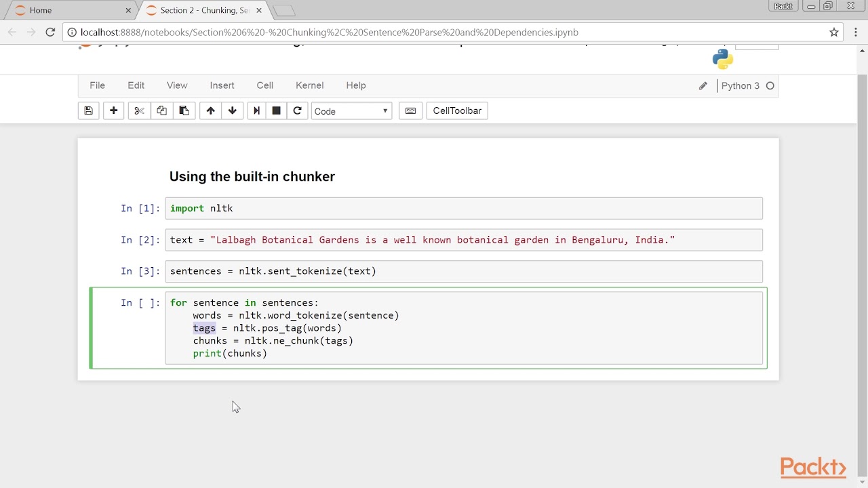Image resolution: width=868 pixels, height=488 pixels.
Task: Click the sent_tokenize code cell
Action: pos(464,271)
